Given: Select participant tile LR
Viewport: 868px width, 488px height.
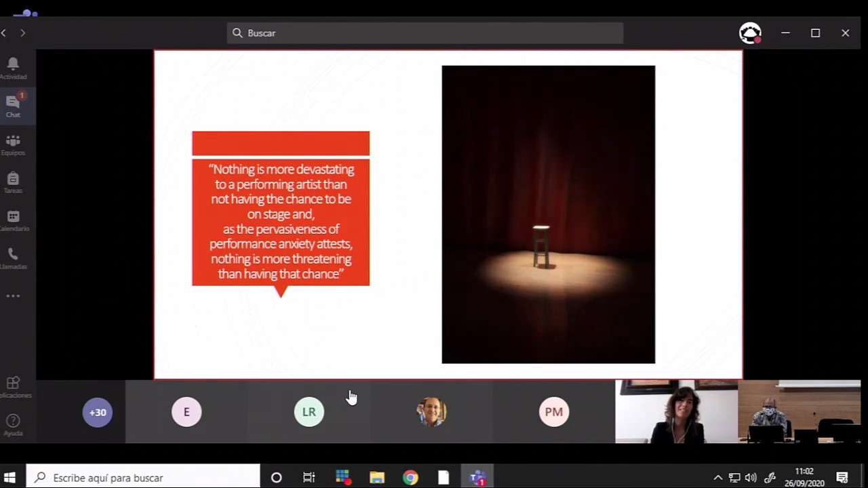Looking at the screenshot, I should (309, 412).
